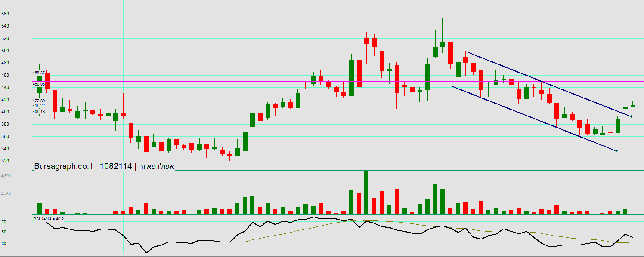Click the RSI 30 level label
Screen dimensions: 644x257
pos(4,243)
